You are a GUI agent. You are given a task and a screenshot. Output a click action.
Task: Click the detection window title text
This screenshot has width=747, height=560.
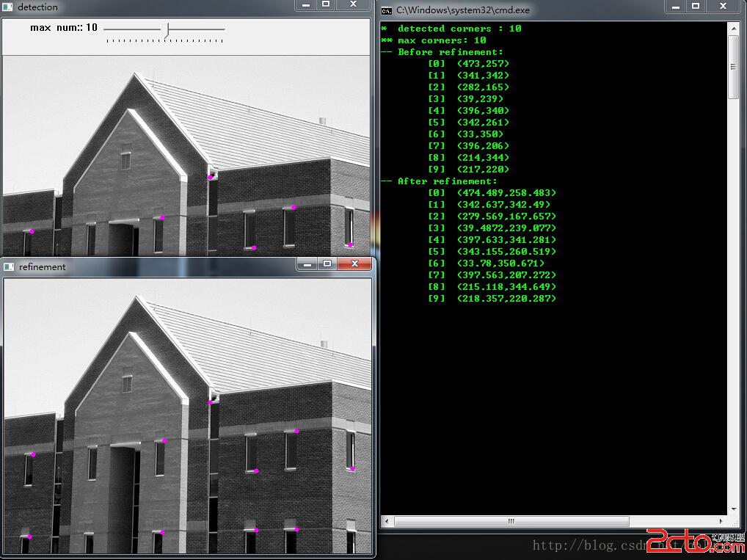pos(37,7)
